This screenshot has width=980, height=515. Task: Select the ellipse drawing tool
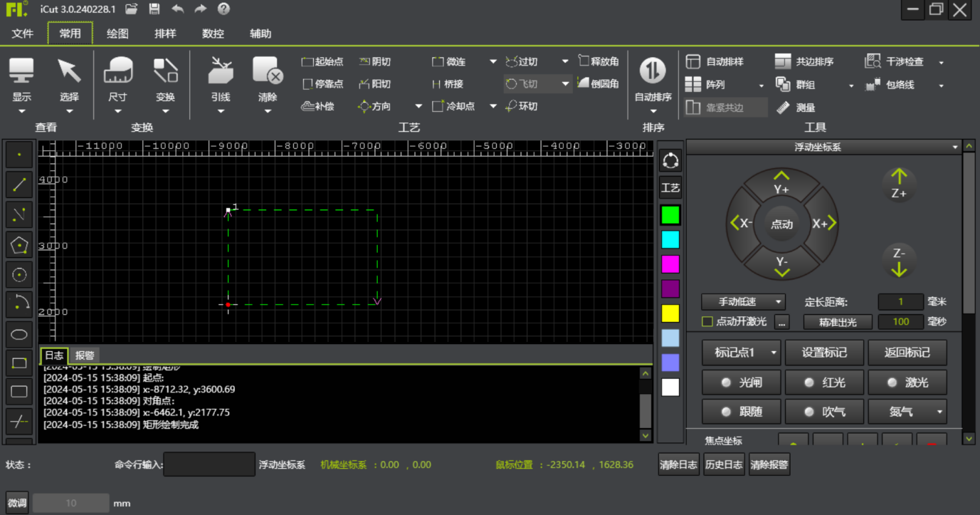click(x=19, y=334)
